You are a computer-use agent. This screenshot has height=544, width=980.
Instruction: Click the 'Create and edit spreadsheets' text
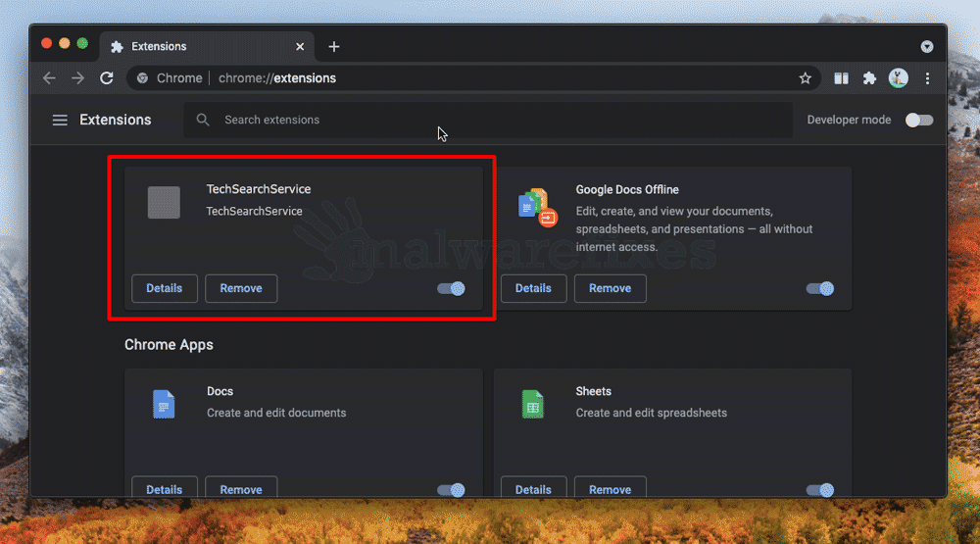coord(652,413)
